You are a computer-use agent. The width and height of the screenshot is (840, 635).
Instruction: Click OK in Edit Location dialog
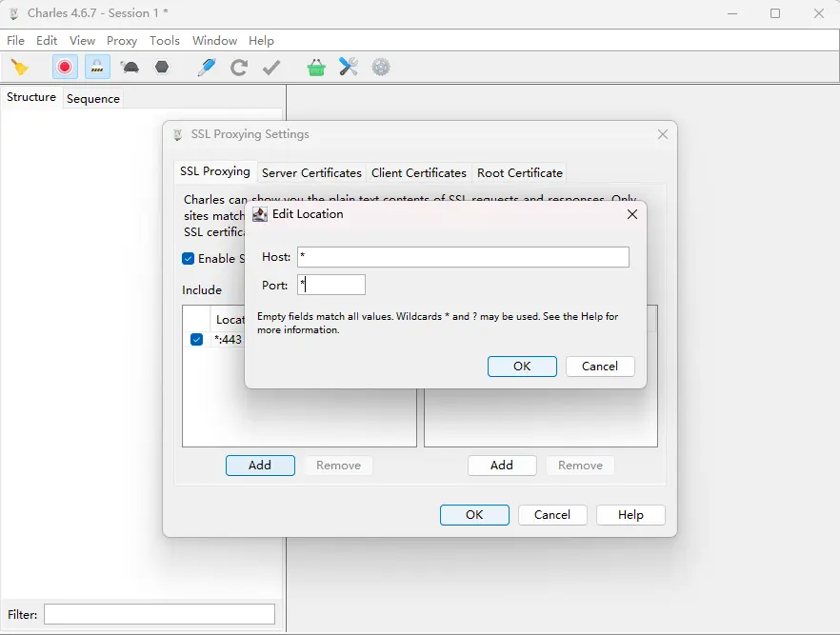[x=522, y=367]
